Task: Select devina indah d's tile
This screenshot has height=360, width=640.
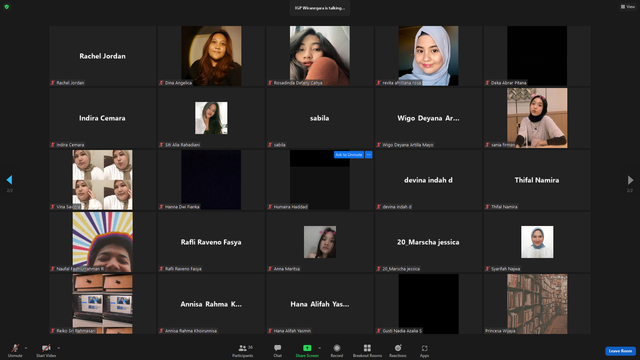Action: tap(428, 180)
